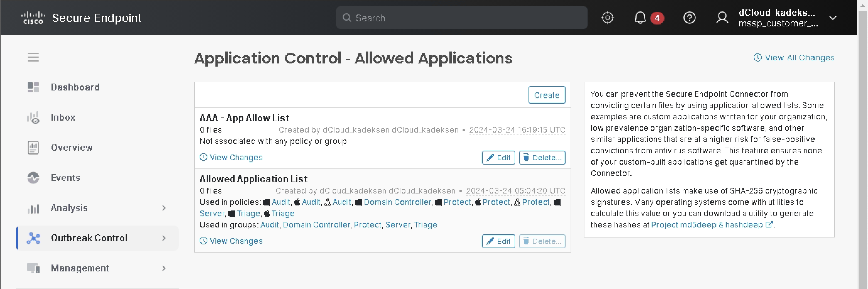Screen dimensions: 868x289
Task: Expand the Outbreak Control submenu
Action: (164, 238)
